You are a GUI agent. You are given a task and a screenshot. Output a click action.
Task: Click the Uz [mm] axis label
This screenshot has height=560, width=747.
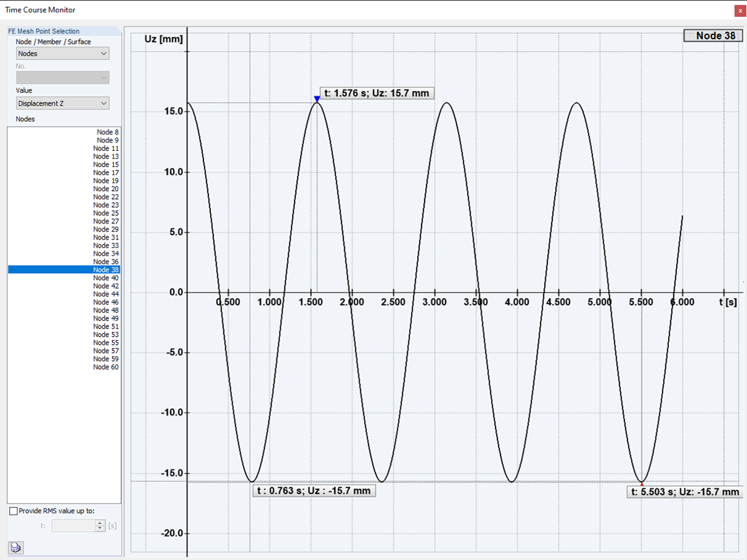pyautogui.click(x=164, y=39)
